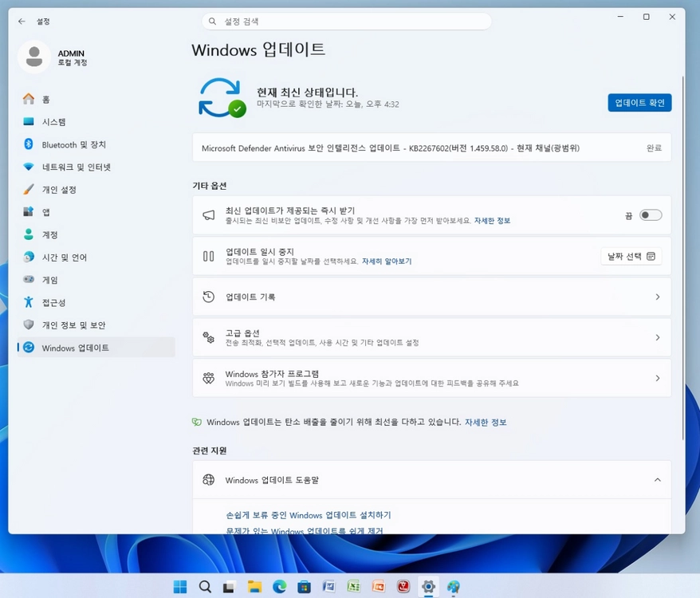Click the pause icon beside 업데이트 일시 중지
Image resolution: width=700 pixels, height=598 pixels.
click(x=208, y=256)
